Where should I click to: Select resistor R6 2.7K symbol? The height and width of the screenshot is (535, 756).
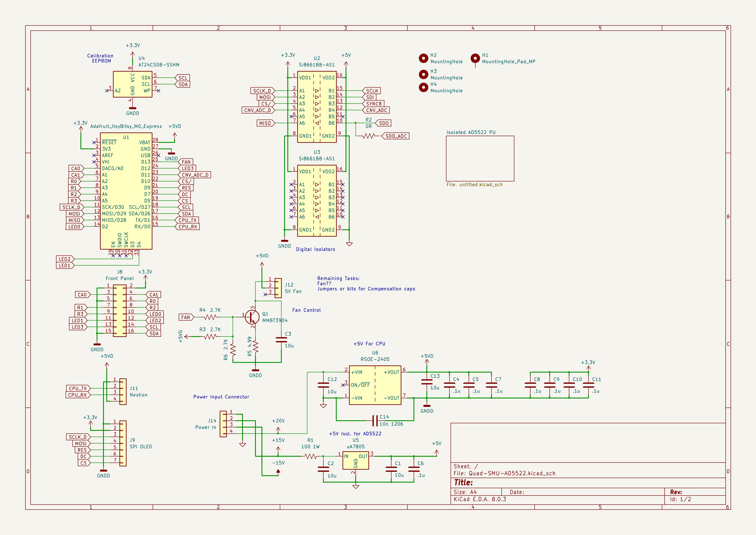(x=233, y=349)
